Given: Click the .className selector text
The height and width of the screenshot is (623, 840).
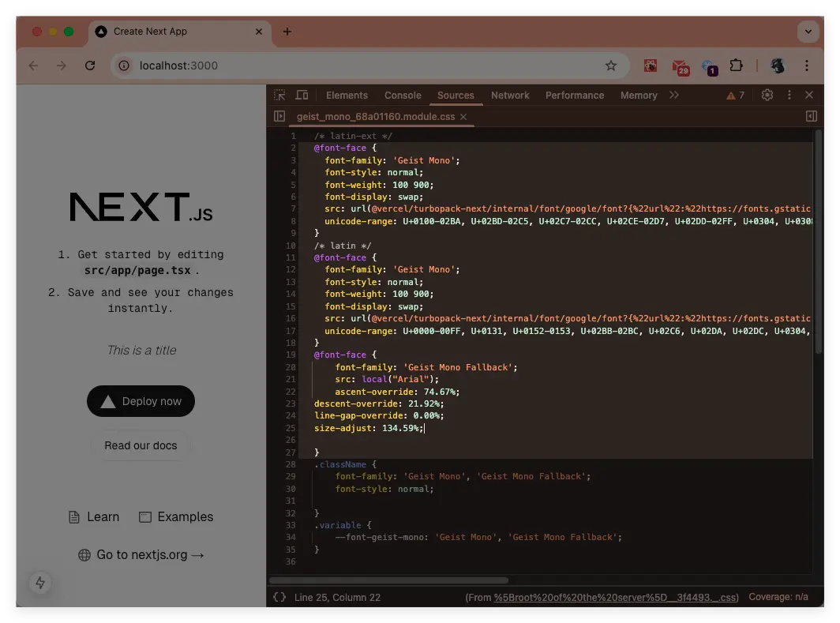Looking at the screenshot, I should click(340, 464).
